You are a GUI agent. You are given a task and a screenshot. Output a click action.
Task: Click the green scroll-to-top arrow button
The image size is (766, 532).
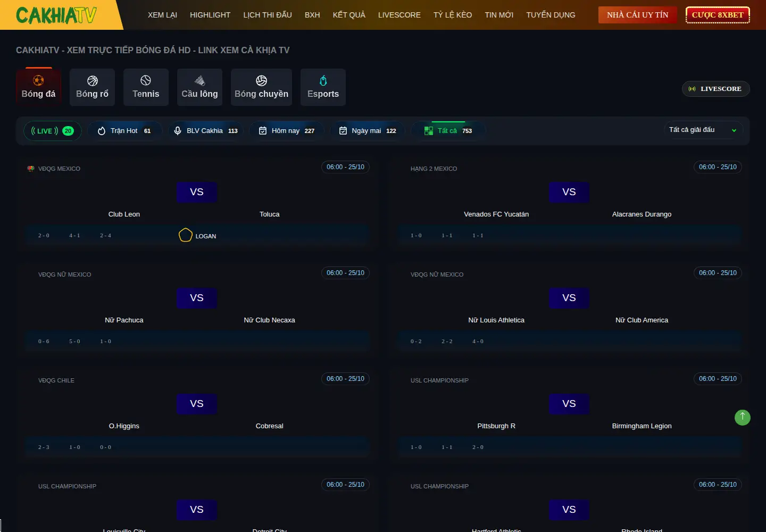click(x=743, y=417)
